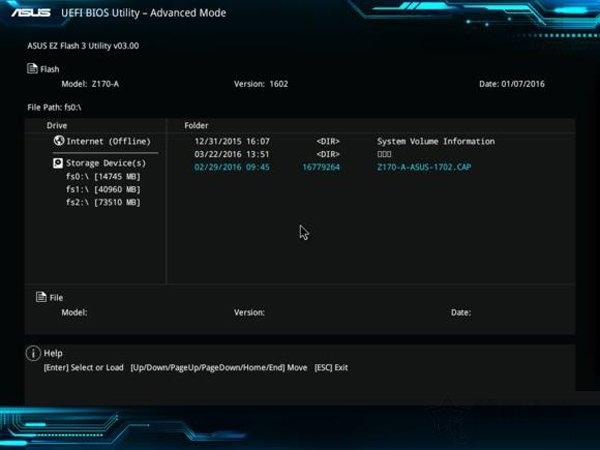
Task: Click the Version 1602 field in Flash
Action: (264, 84)
